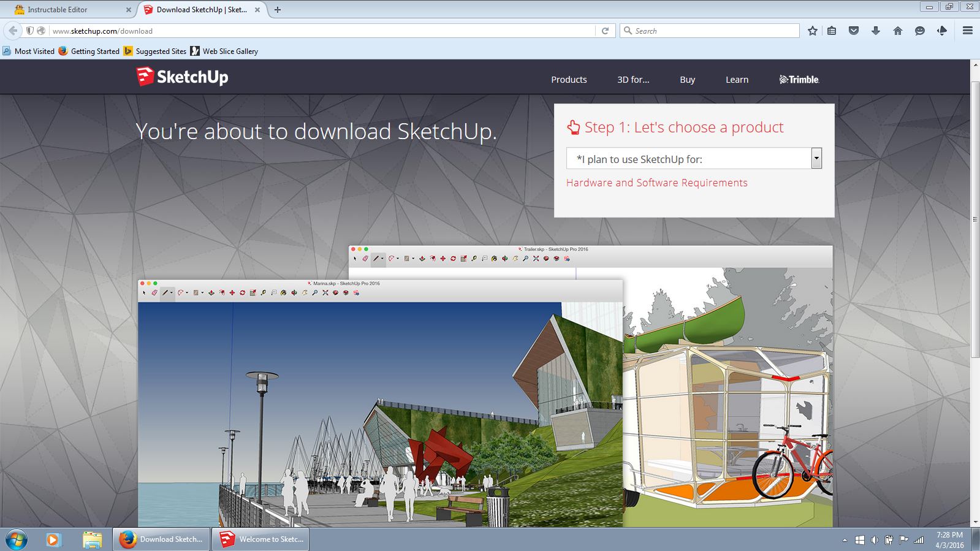Click the sketchup.com/download address bar
The height and width of the screenshot is (551, 980).
tap(322, 31)
